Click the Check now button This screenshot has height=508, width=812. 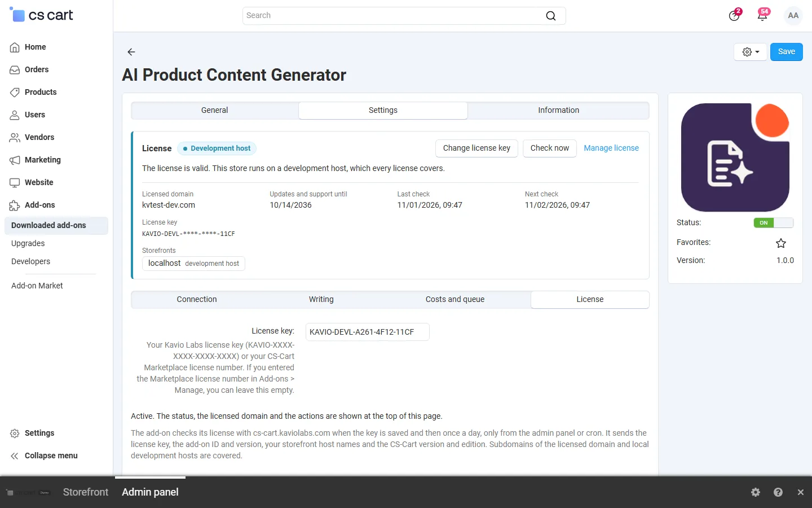tap(550, 148)
